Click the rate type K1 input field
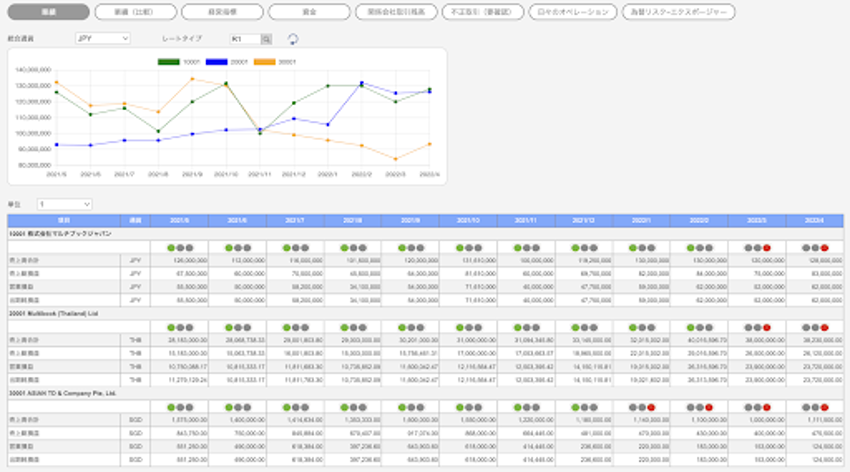 pos(244,39)
